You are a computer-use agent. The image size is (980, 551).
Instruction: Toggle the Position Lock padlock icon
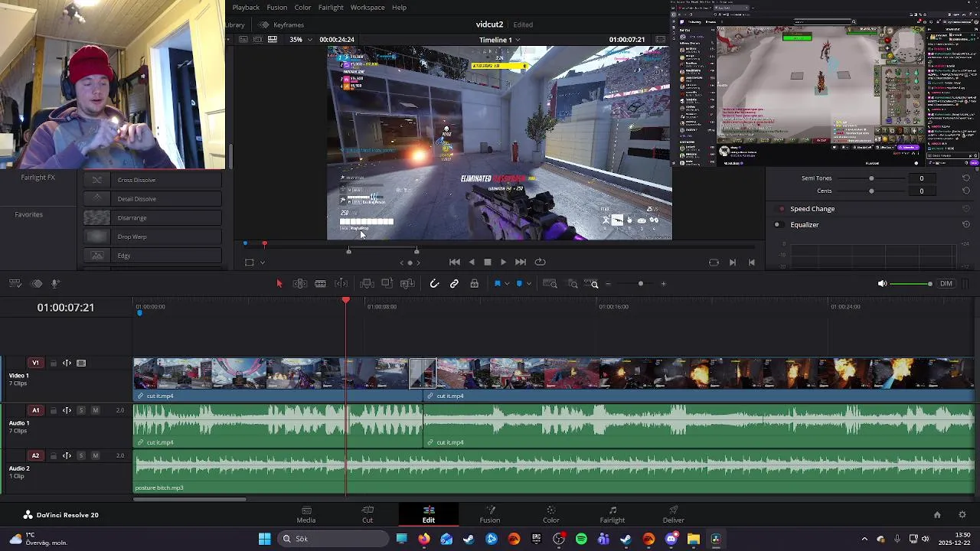475,284
